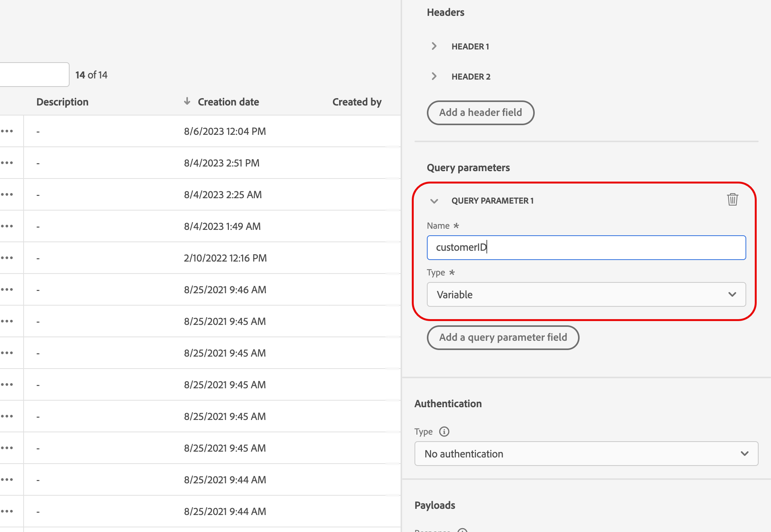Sort by the Creation date column header
771x532 pixels.
pos(228,102)
